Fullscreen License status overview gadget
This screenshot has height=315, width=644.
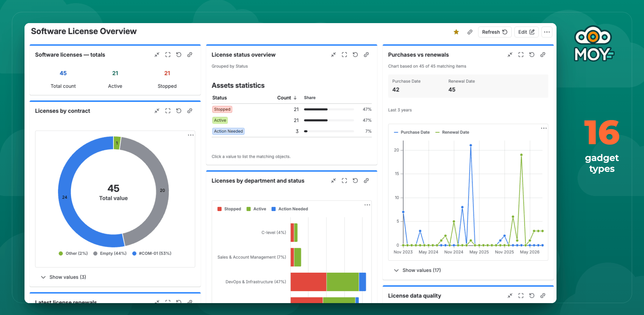pyautogui.click(x=344, y=55)
